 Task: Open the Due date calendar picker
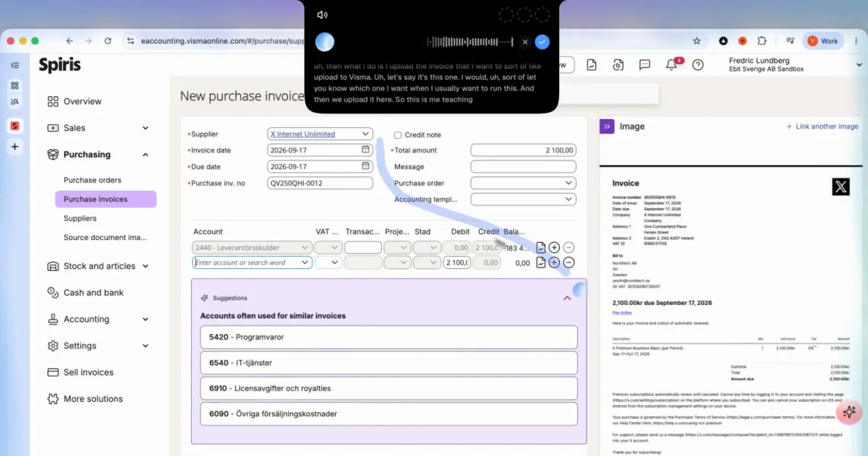point(366,166)
